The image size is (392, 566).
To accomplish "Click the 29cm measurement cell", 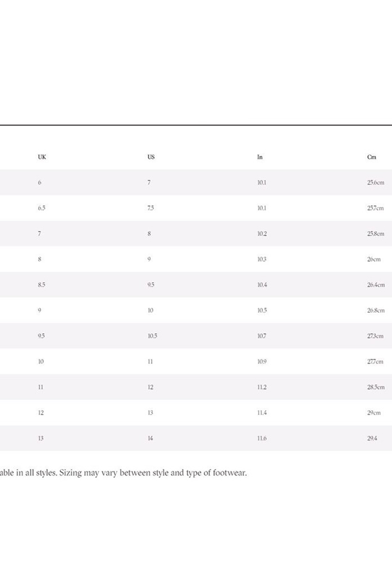I will point(373,413).
